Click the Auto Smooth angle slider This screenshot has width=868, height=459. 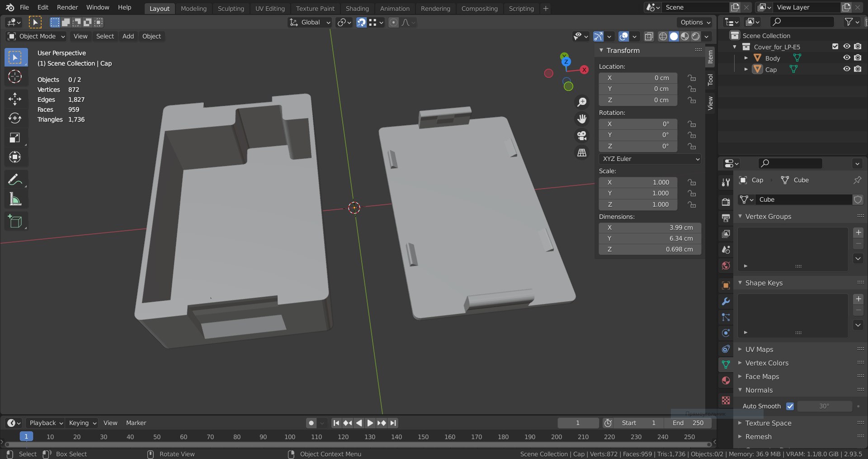(824, 406)
